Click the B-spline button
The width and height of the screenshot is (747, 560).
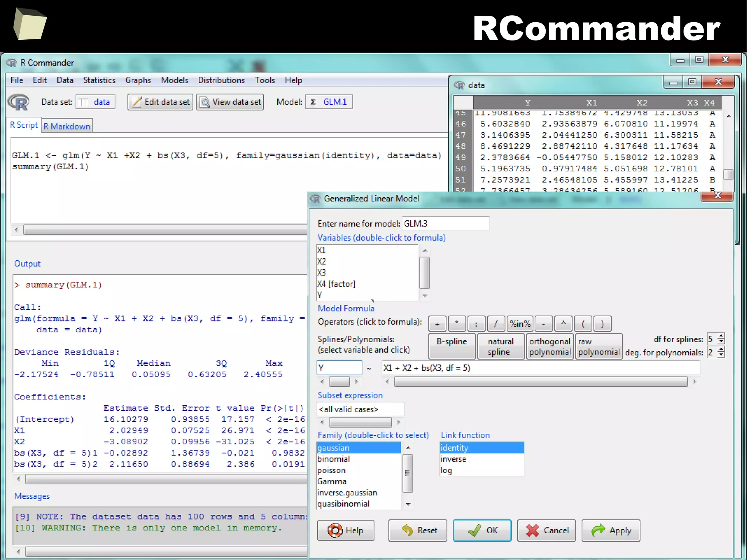click(x=452, y=346)
